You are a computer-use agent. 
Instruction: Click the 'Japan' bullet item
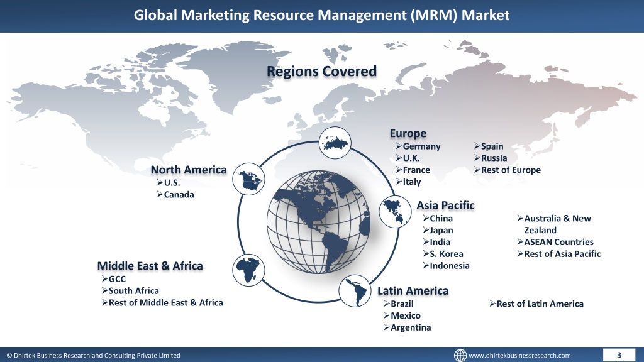tap(438, 231)
